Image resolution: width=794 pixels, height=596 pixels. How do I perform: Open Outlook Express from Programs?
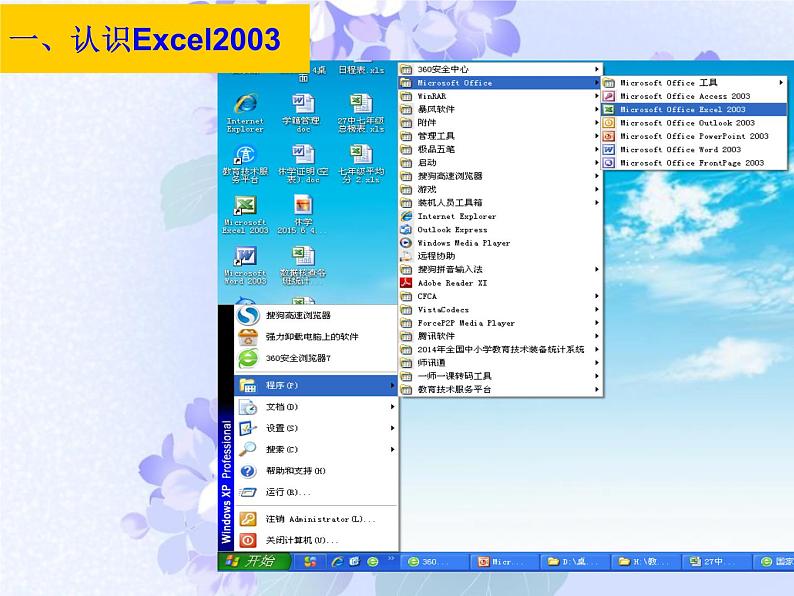tap(500, 230)
